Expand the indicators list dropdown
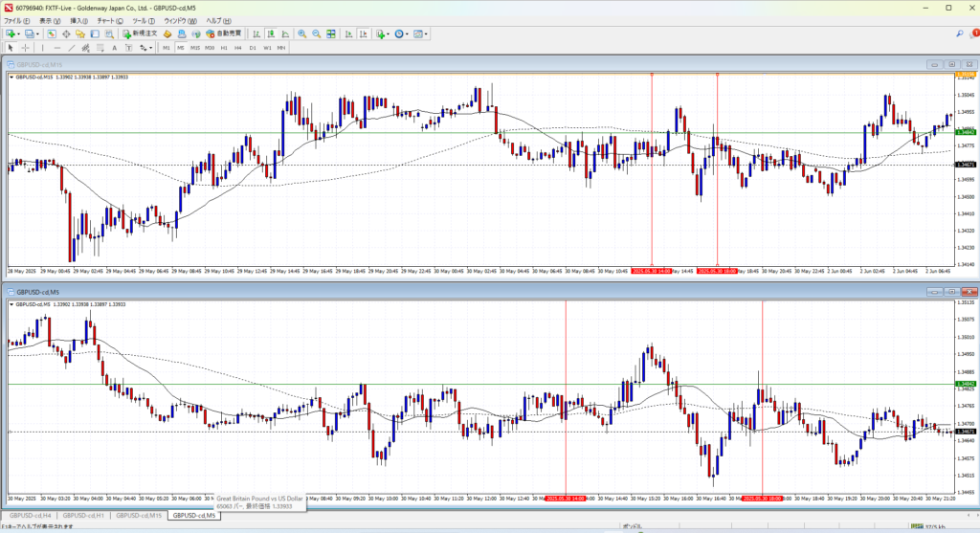This screenshot has width=980, height=533. click(x=389, y=33)
